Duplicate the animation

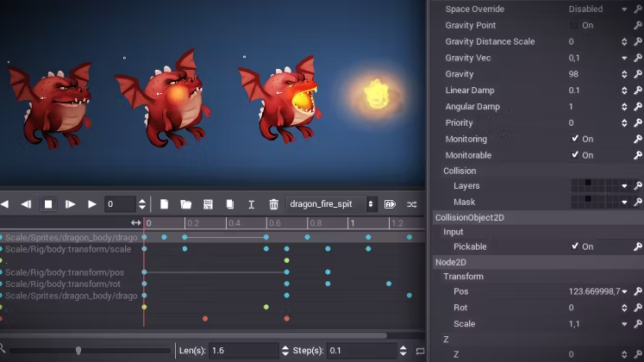pos(229,204)
